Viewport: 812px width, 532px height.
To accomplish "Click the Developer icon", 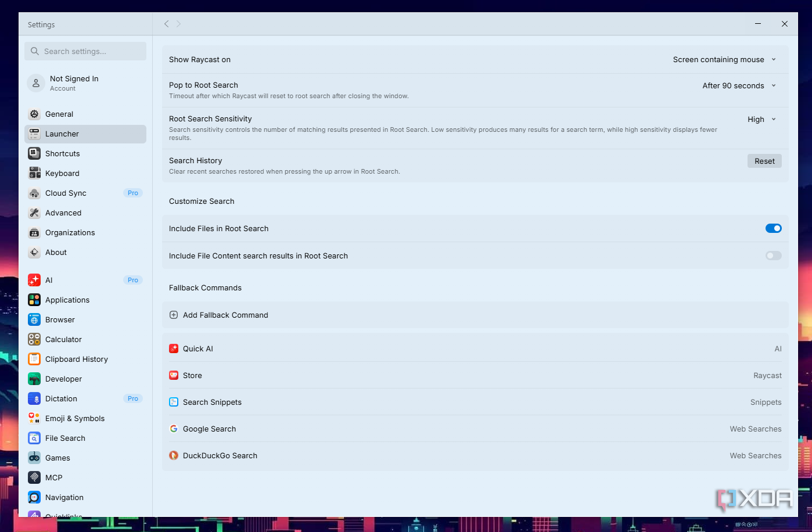I will 34,379.
